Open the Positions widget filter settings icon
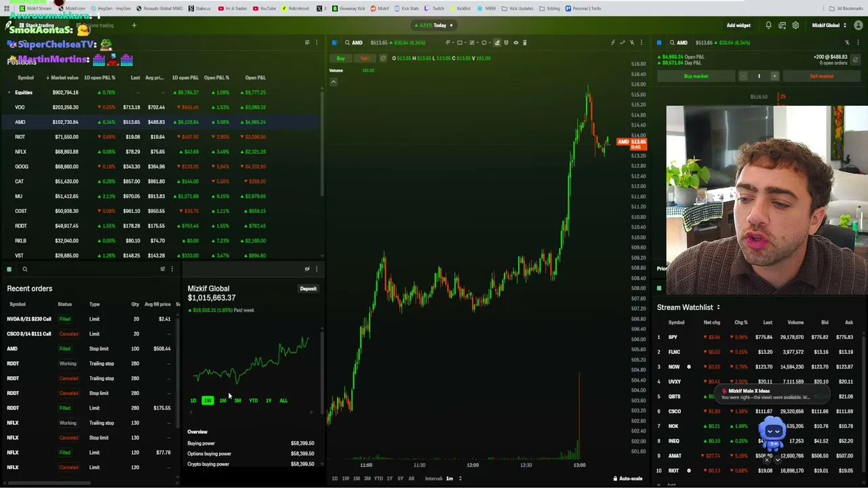Screen dimensions: 868x488 [x=307, y=43]
